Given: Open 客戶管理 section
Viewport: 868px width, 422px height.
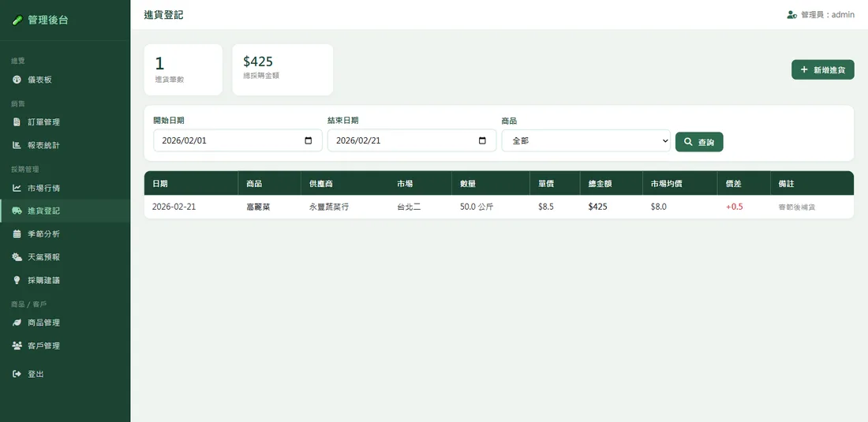Looking at the screenshot, I should pos(65,345).
